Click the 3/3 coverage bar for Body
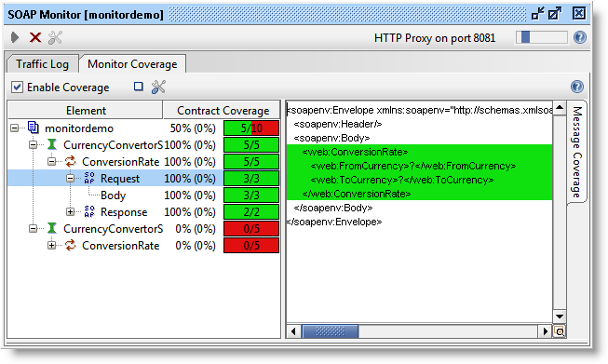The width and height of the screenshot is (608, 364). tap(251, 195)
